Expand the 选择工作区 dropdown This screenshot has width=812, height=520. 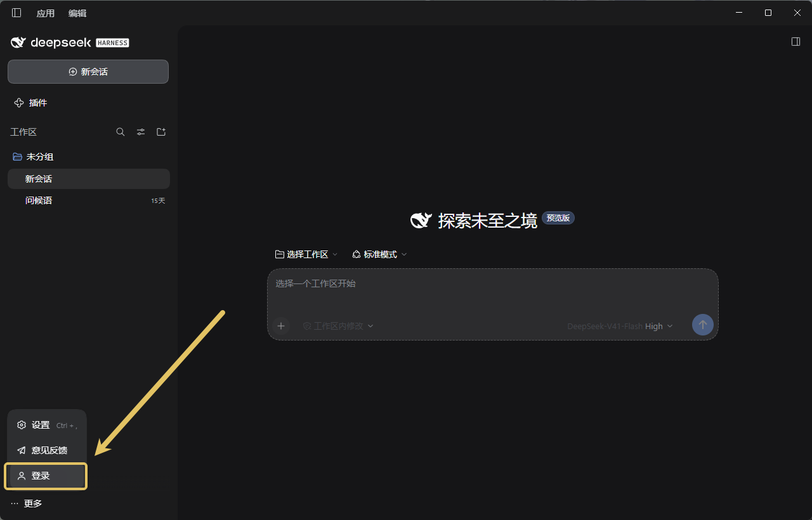306,254
